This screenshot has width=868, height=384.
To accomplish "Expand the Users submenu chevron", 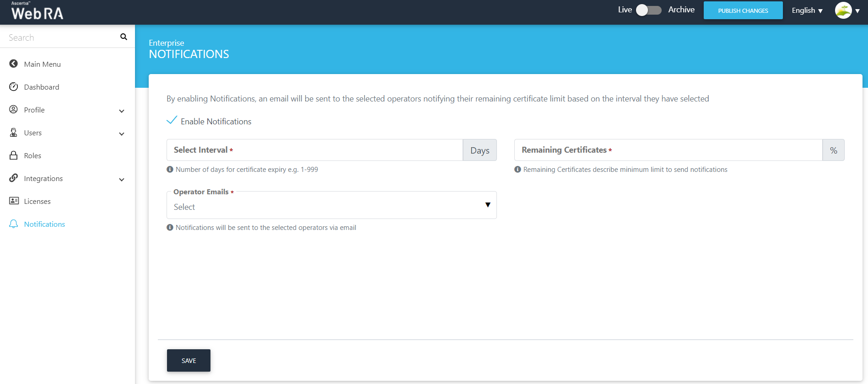I will [x=122, y=134].
